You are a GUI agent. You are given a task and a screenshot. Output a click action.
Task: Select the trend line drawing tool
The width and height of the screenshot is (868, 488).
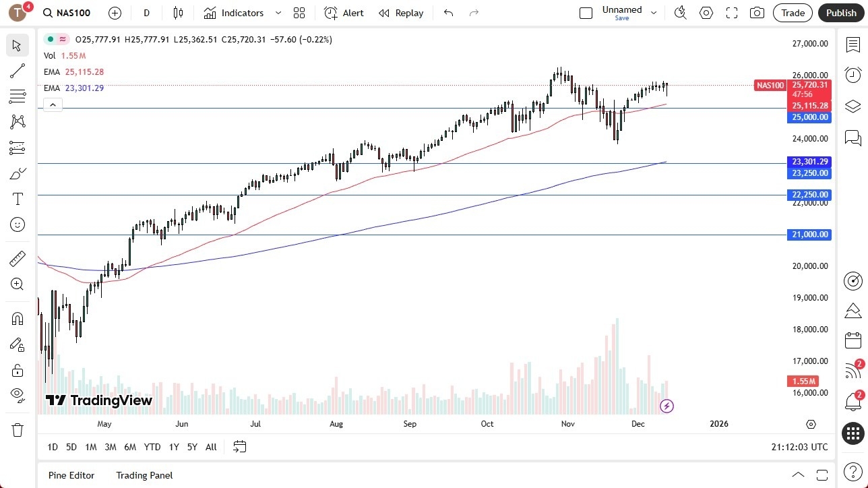click(x=18, y=71)
